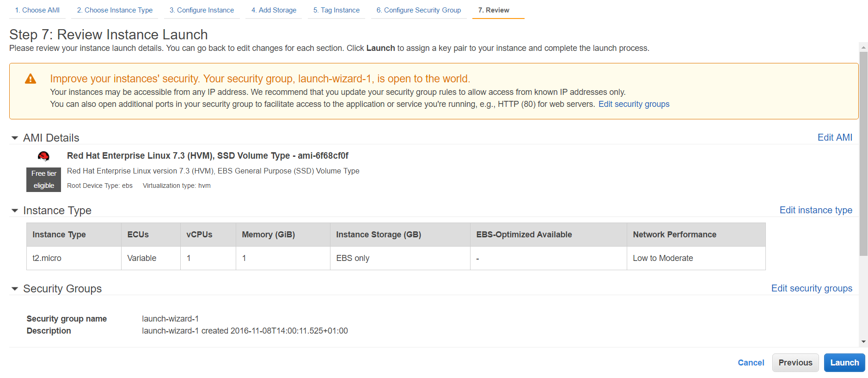This screenshot has height=378, width=868.
Task: Click the ECUs column header
Action: (x=151, y=235)
